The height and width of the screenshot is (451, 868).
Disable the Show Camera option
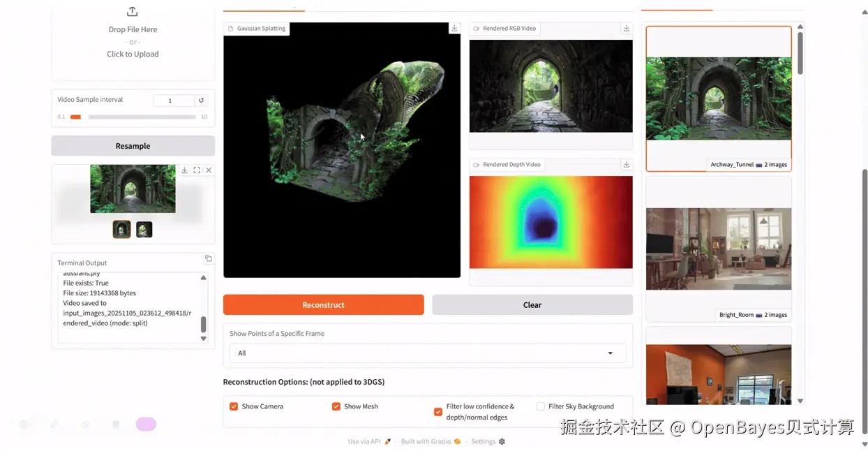(233, 406)
